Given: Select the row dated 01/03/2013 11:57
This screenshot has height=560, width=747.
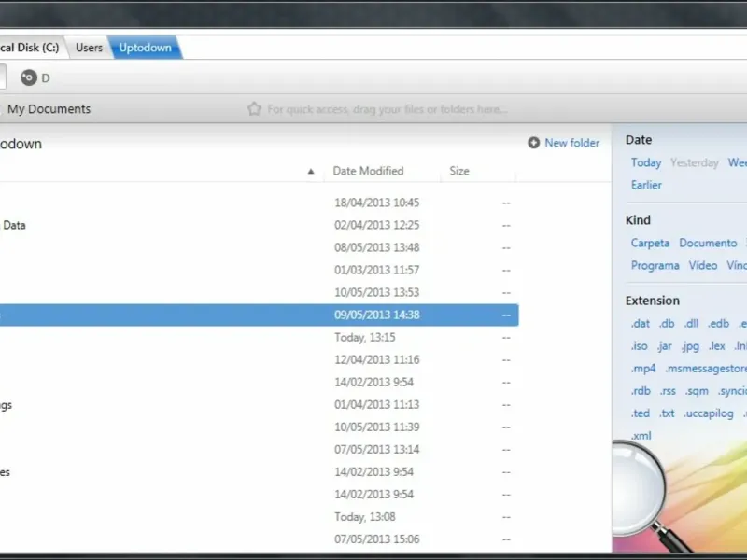Looking at the screenshot, I should click(260, 270).
